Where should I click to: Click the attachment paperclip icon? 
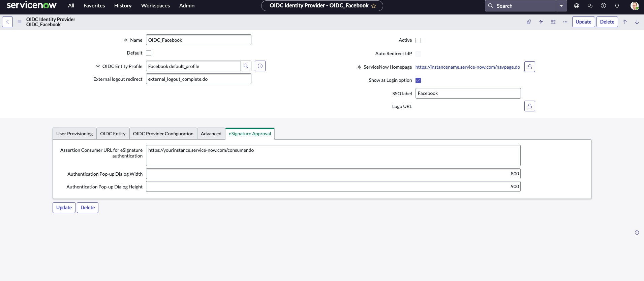529,22
